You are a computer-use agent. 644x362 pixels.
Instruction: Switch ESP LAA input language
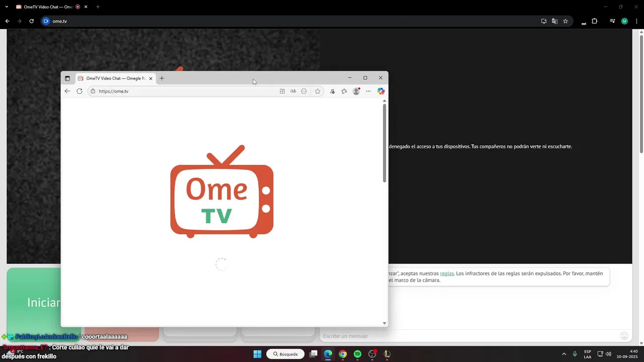coord(588,354)
